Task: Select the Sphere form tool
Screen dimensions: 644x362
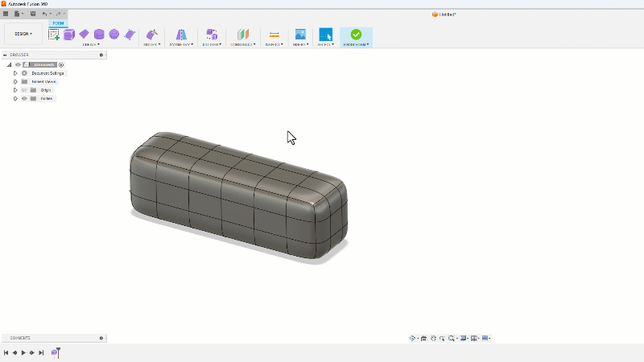Action: 114,35
